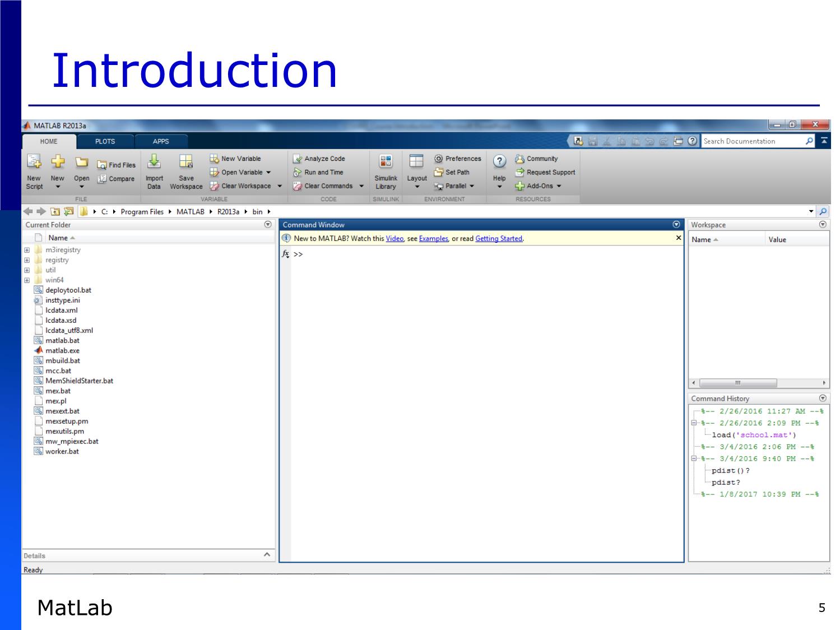Open Command History panel actions menu

823,398
